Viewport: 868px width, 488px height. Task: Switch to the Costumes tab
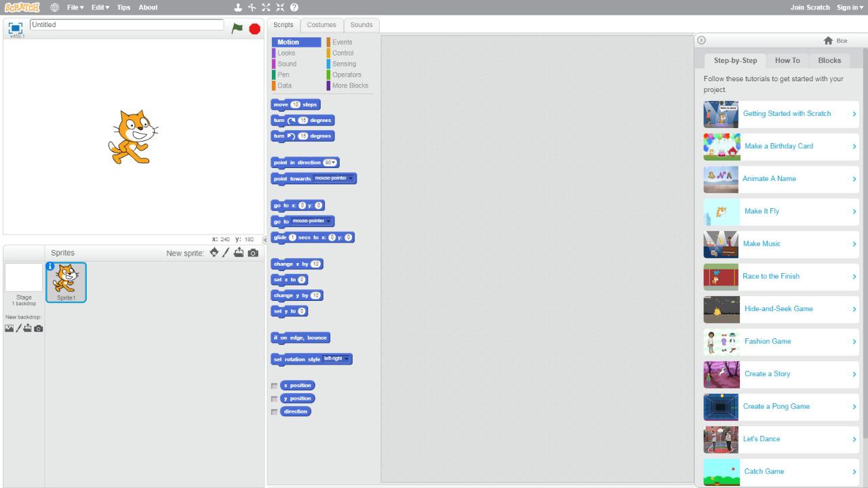click(321, 25)
